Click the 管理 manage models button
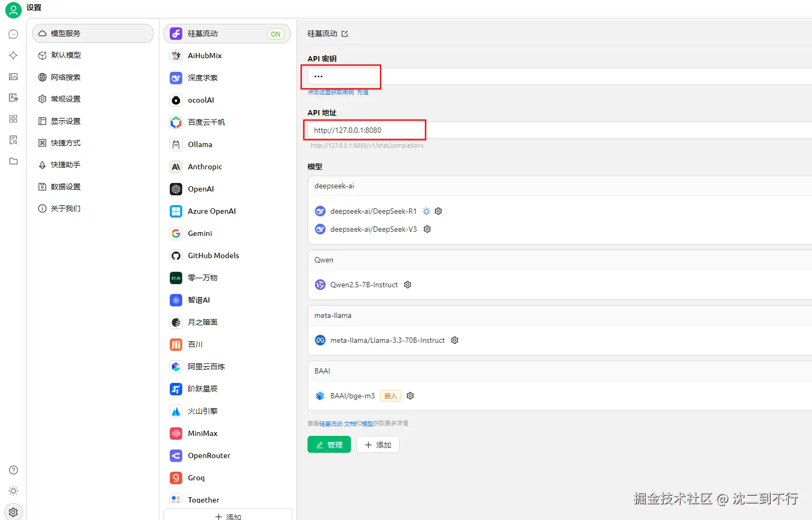 (x=329, y=445)
